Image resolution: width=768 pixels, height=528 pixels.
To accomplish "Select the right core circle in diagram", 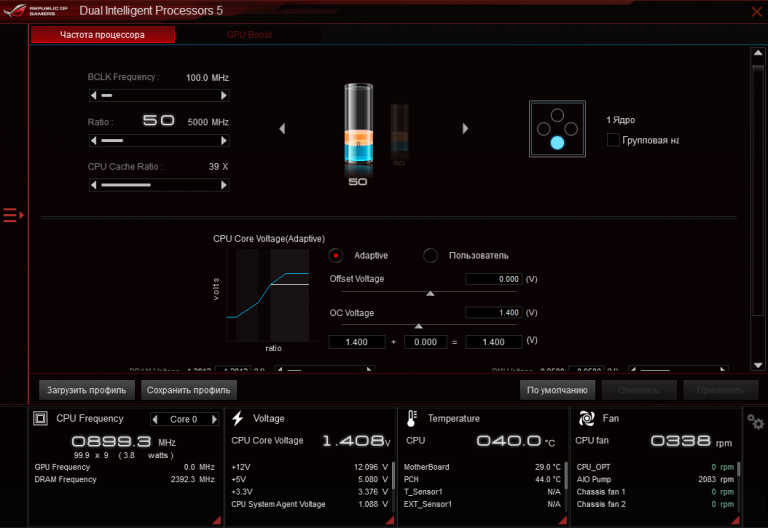I will pyautogui.click(x=571, y=129).
